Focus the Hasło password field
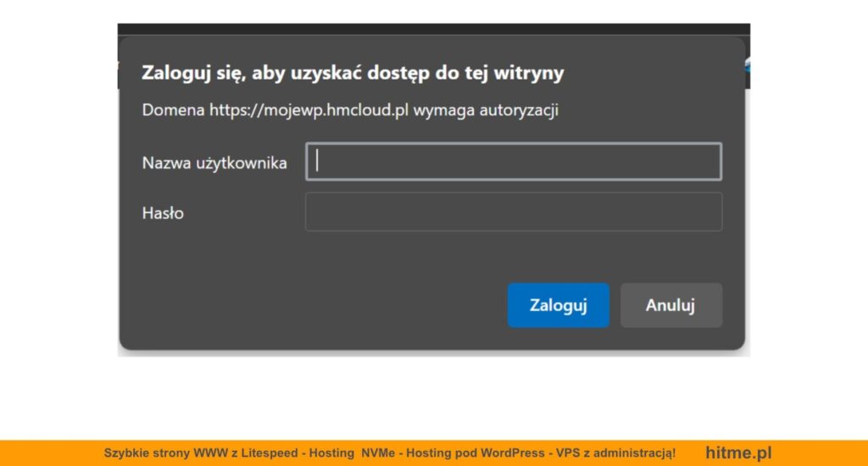This screenshot has height=466, width=868. tap(514, 212)
